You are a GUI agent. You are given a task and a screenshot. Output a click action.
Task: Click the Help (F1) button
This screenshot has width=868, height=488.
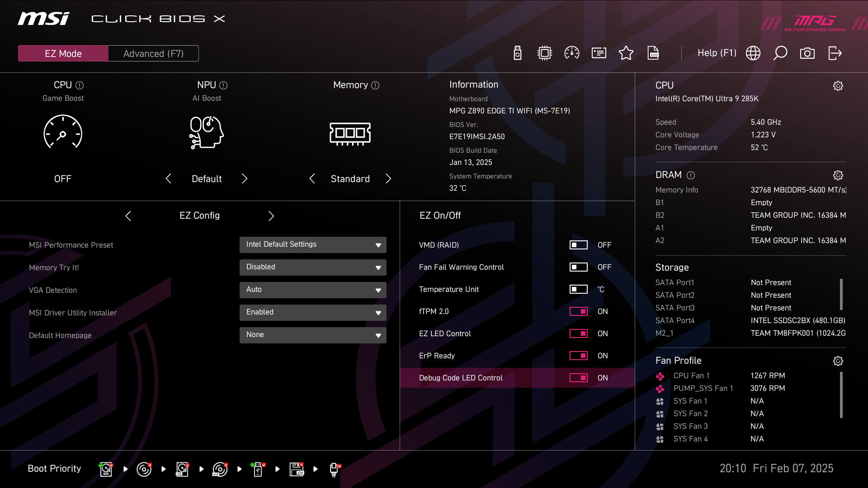coord(717,53)
